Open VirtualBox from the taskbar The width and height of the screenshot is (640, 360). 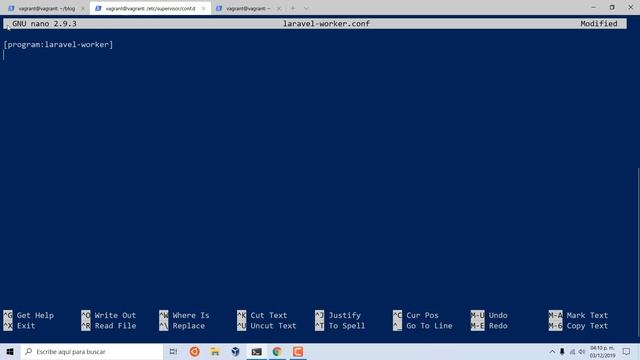point(236,351)
